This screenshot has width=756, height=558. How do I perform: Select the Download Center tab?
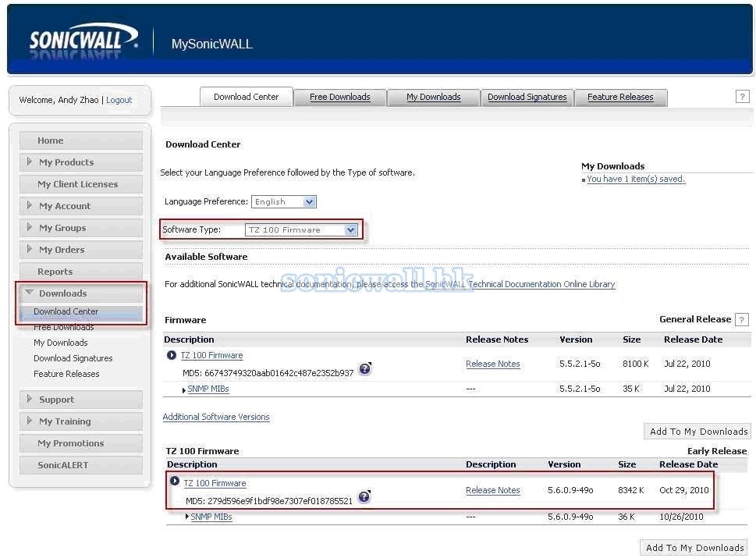[246, 97]
